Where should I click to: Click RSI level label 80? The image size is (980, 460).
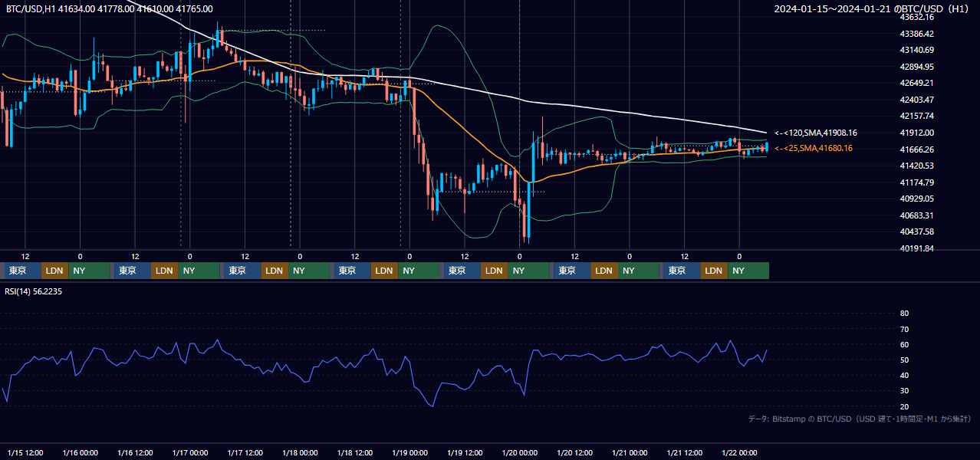tap(904, 314)
